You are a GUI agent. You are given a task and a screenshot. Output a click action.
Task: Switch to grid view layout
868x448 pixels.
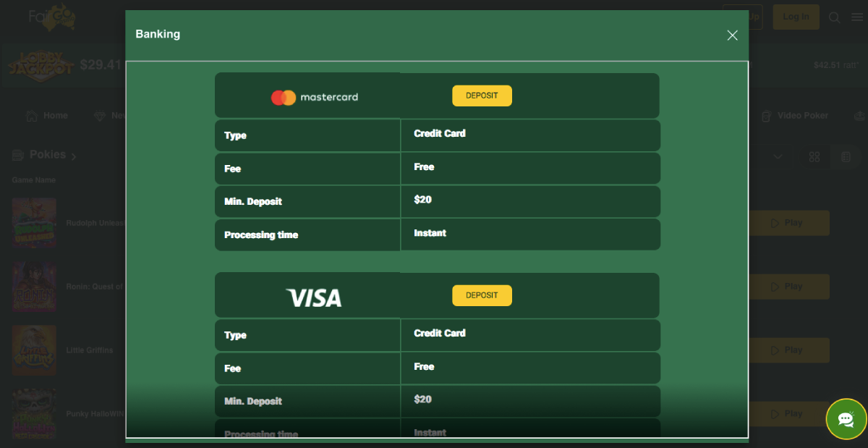click(x=814, y=157)
